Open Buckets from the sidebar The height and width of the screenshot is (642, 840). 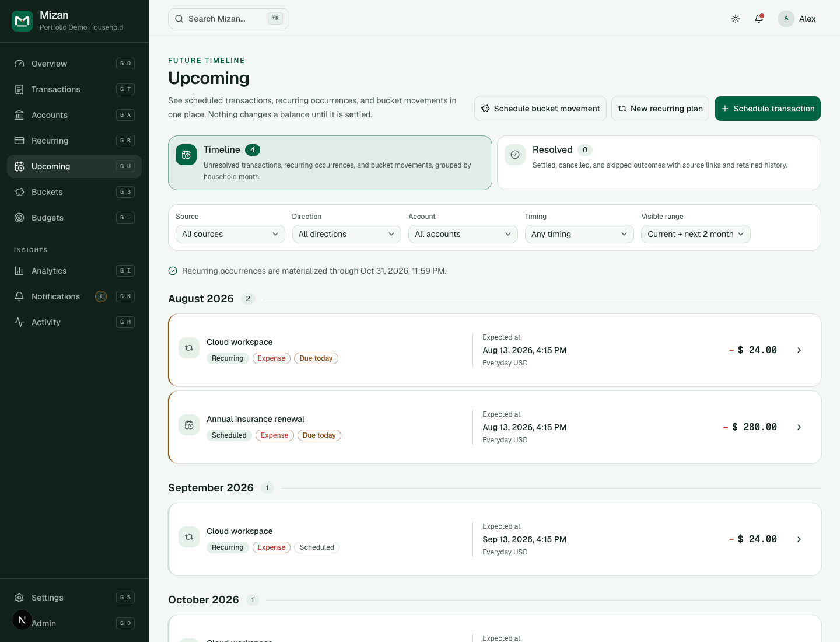74,192
